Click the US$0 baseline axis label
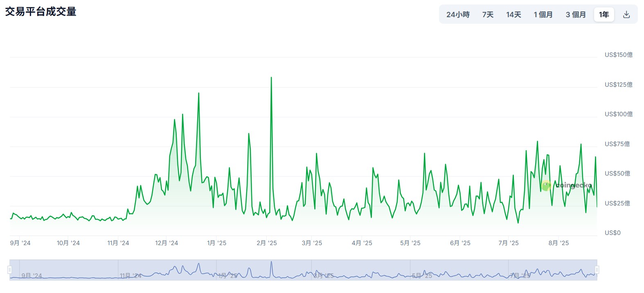 612,233
